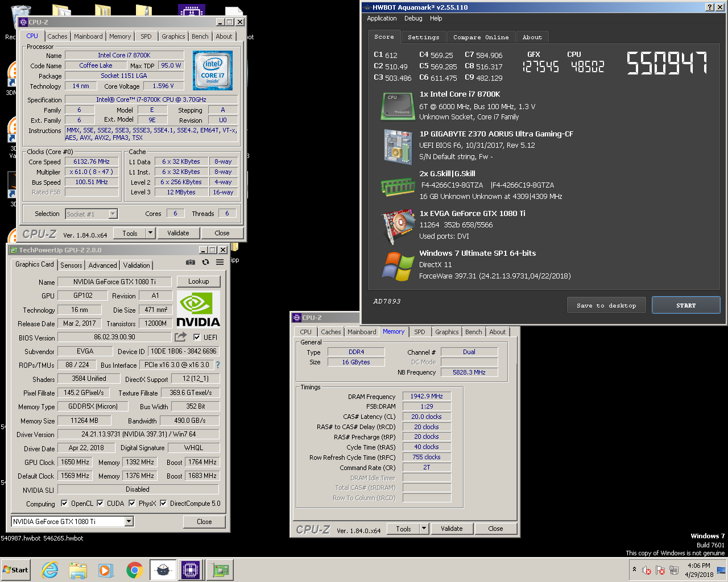728x582 pixels.
Task: Click the Intel Core i7 logo in CPU-Z
Action: coord(213,70)
